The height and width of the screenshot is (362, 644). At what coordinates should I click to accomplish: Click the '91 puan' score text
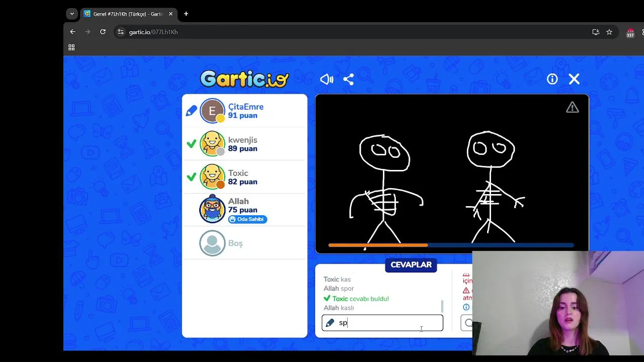click(243, 116)
